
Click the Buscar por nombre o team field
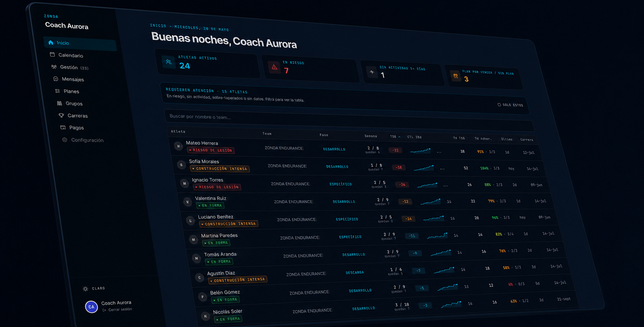[x=349, y=120]
